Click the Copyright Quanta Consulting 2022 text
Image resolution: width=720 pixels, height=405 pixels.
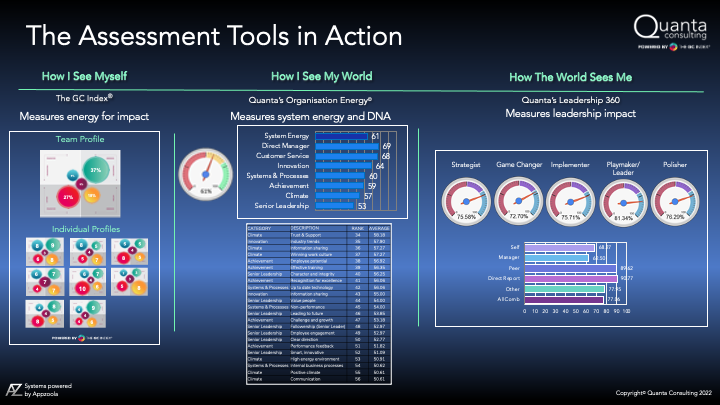coord(664,393)
